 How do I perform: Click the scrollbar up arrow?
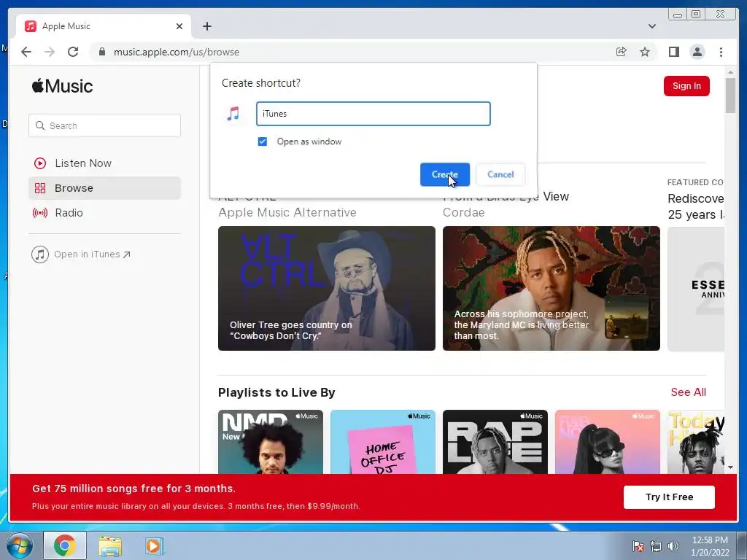click(730, 72)
